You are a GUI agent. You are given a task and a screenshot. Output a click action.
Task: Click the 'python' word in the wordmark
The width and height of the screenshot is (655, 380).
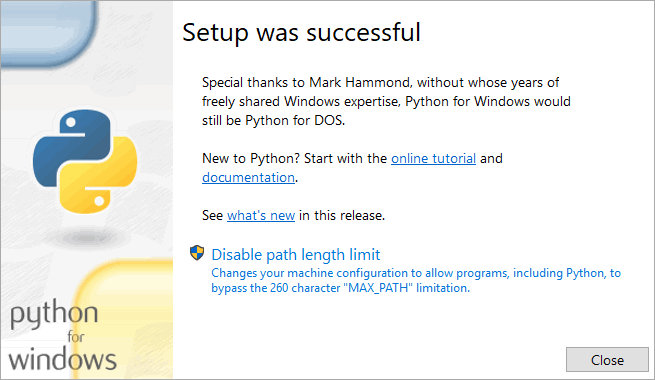(54, 315)
